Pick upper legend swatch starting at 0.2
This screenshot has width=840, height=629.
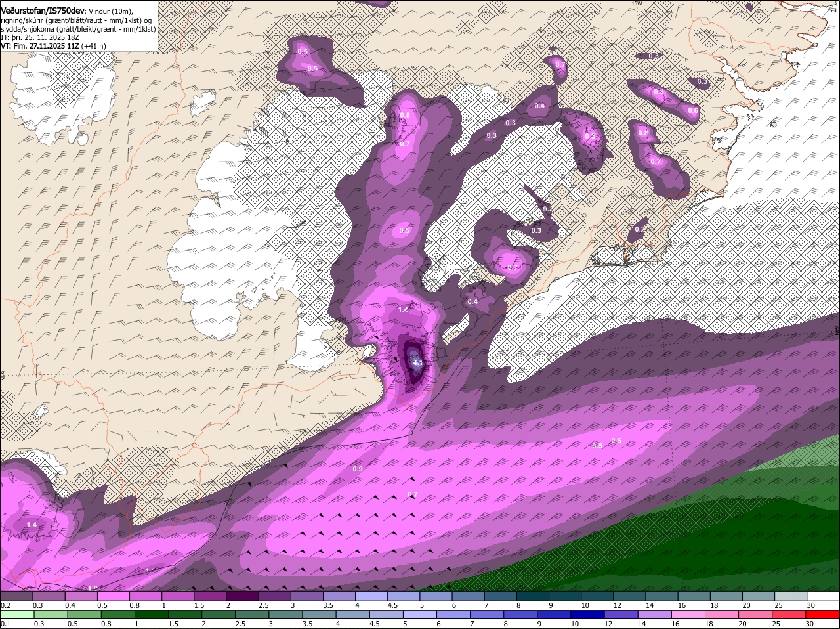[x=16, y=596]
